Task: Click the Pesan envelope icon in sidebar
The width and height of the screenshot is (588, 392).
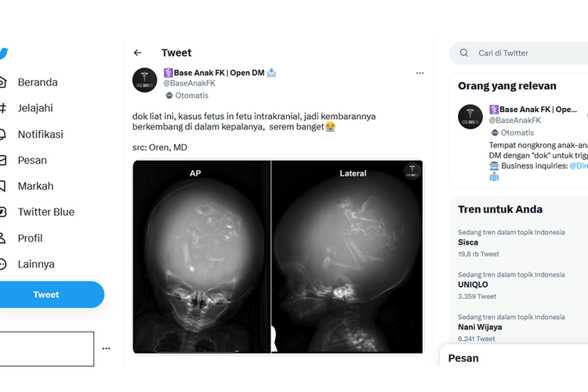Action: coord(2,160)
